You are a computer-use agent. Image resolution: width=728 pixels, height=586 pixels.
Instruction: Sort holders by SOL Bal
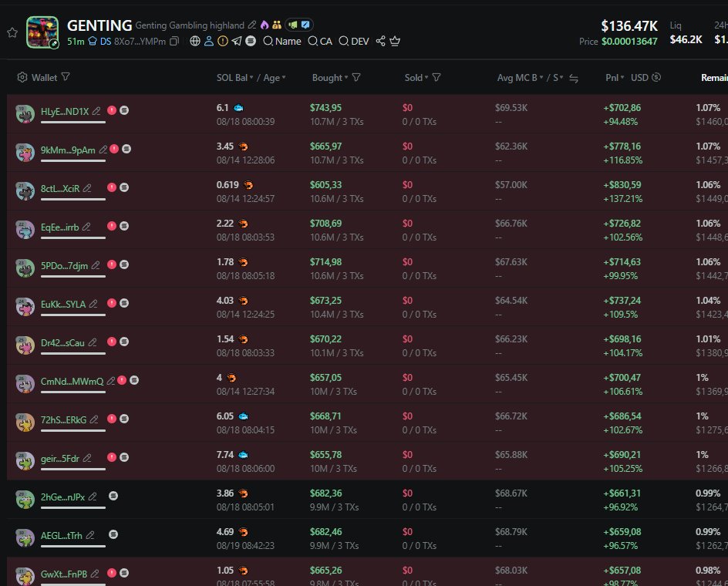point(235,78)
